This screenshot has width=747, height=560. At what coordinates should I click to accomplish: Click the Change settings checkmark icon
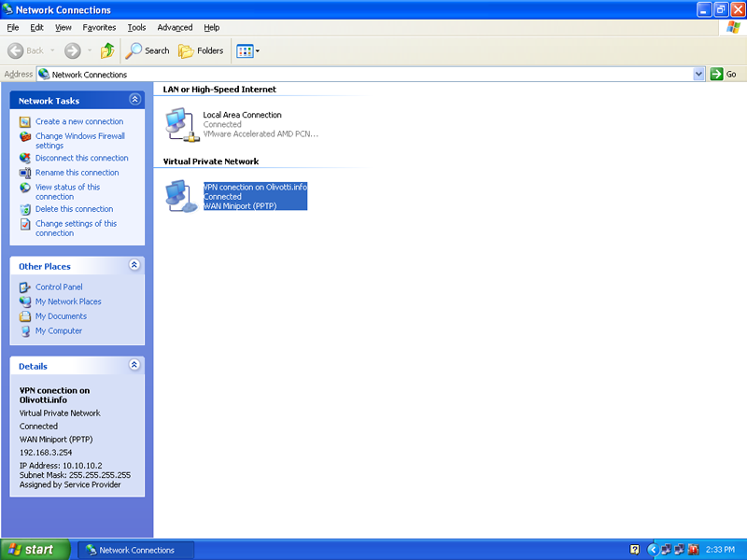(25, 224)
